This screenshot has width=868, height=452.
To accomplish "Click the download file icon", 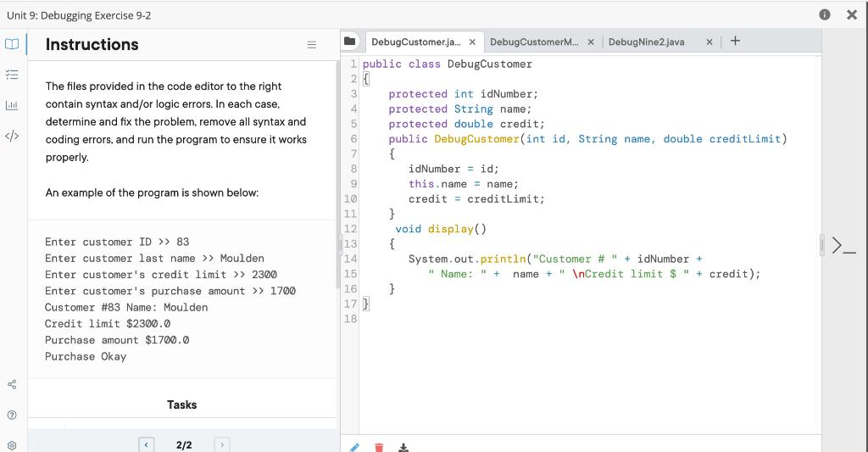I will click(x=403, y=447).
